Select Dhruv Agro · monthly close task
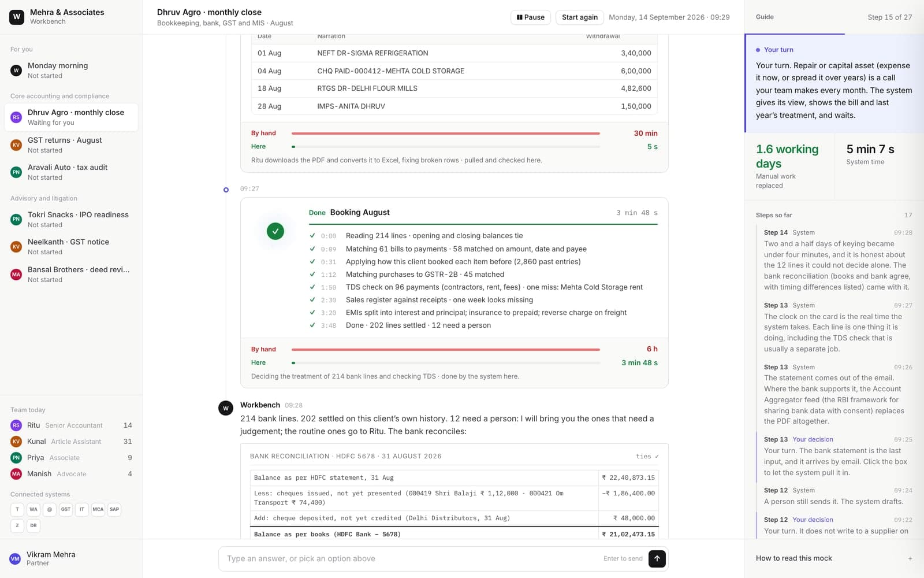The image size is (924, 578). (x=71, y=117)
